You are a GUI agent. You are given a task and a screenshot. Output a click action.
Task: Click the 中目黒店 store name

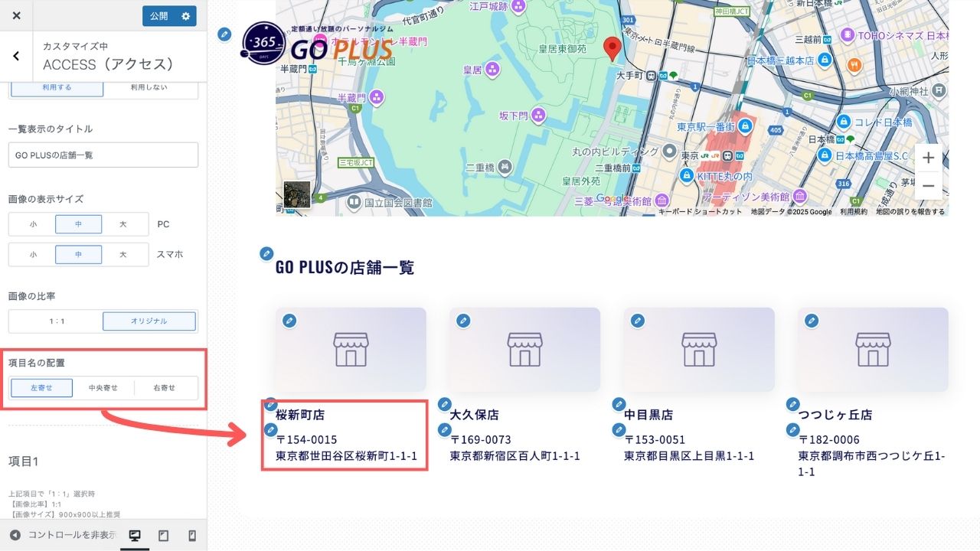coord(648,415)
